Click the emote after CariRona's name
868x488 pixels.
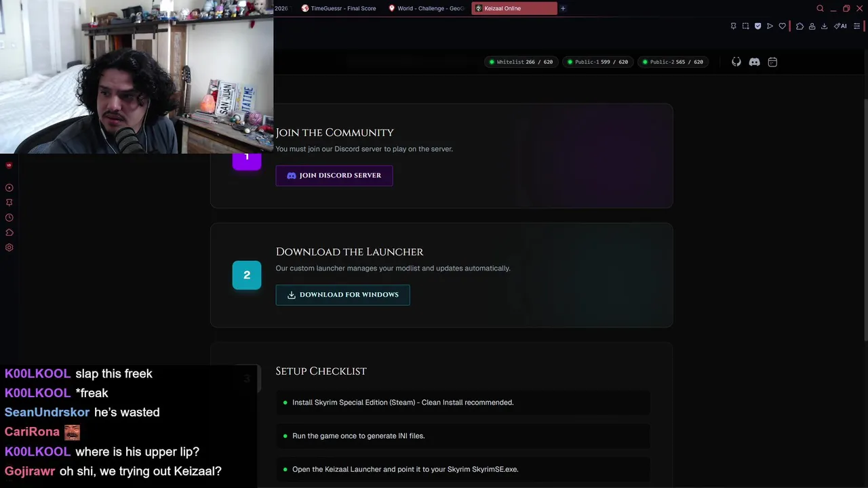point(72,432)
